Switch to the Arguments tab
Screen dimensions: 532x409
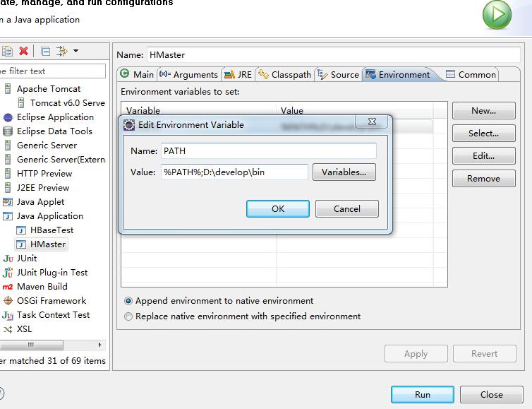pos(189,74)
